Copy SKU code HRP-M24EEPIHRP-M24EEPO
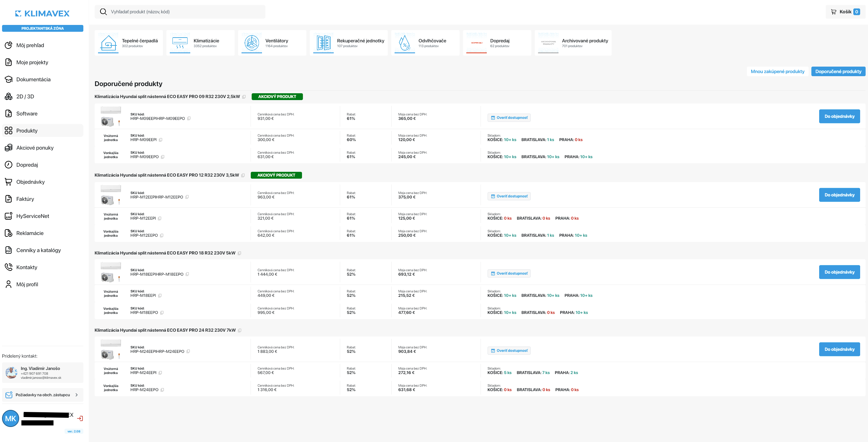868x442 pixels. (188, 351)
